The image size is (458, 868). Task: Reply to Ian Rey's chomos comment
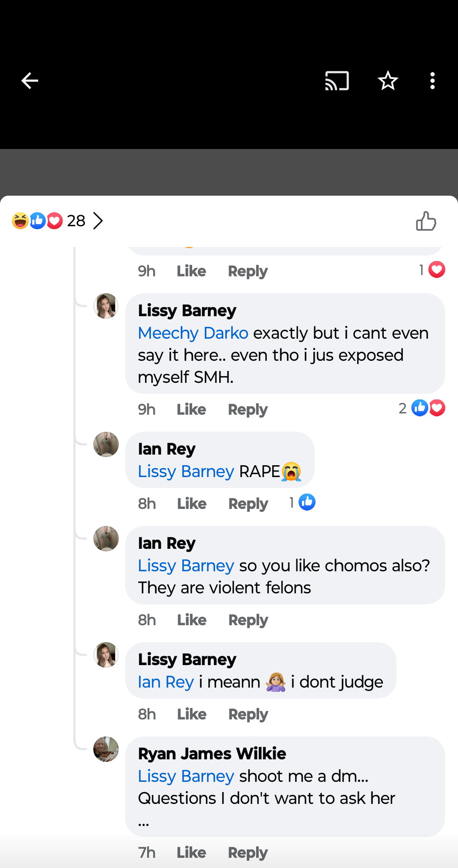(x=248, y=620)
